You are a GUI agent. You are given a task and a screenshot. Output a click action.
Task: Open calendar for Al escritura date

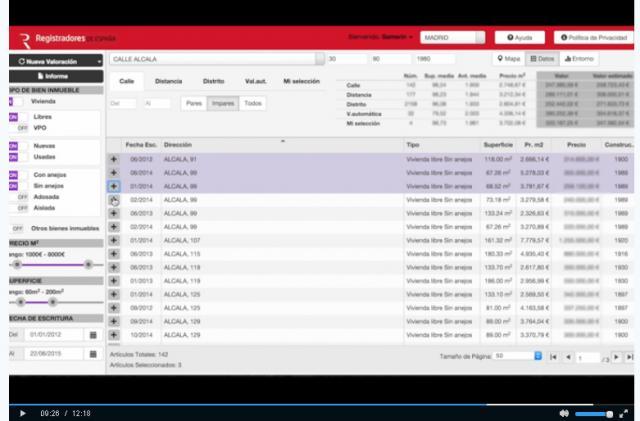pos(93,354)
